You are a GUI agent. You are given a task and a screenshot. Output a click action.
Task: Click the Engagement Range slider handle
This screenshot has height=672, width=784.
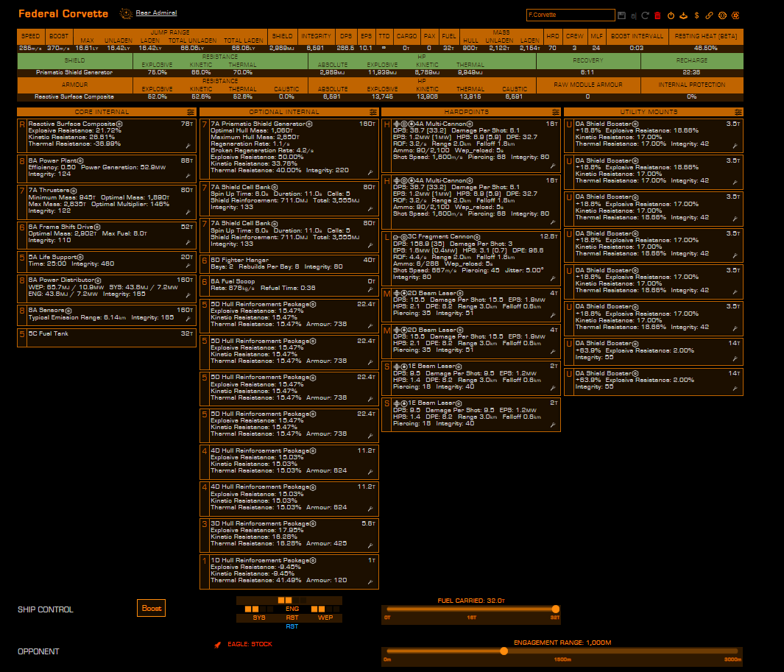coord(504,651)
